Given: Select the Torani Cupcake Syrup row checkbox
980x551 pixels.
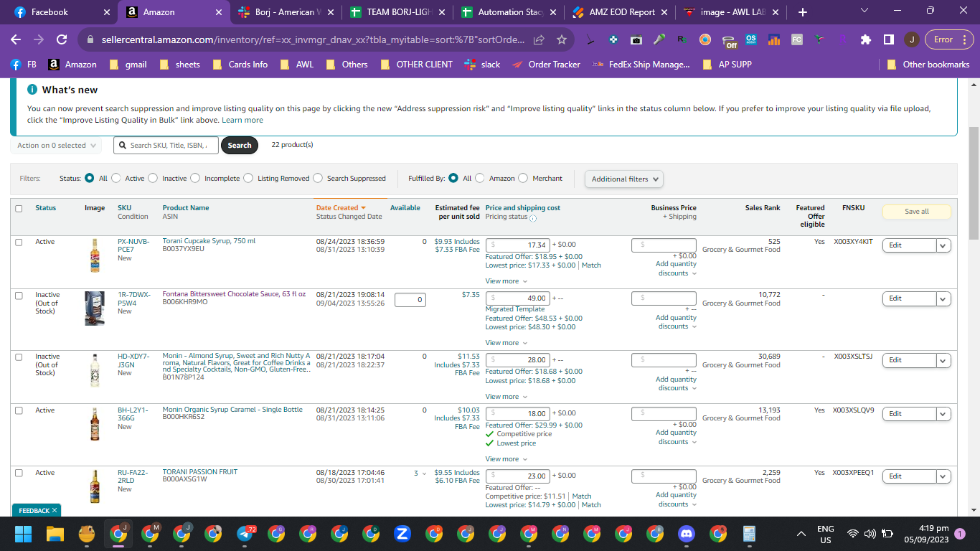Looking at the screenshot, I should [19, 242].
